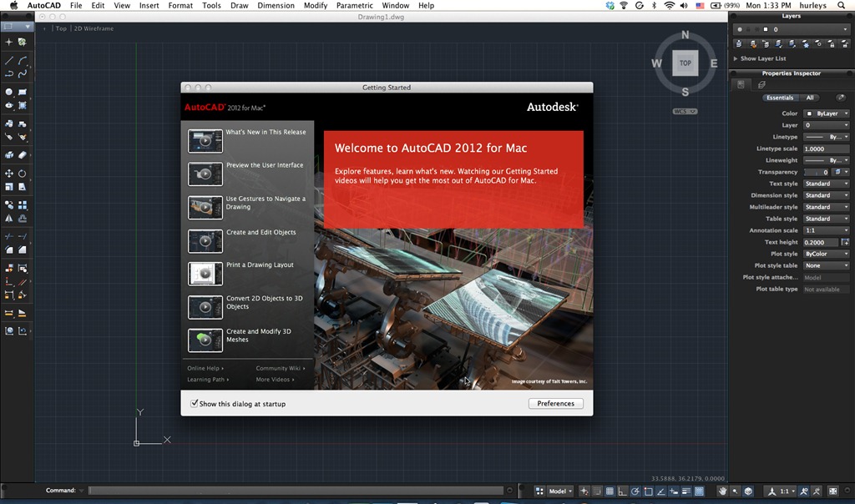The width and height of the screenshot is (855, 504).
Task: Toggle visibility of layer 0
Action: pos(740,29)
